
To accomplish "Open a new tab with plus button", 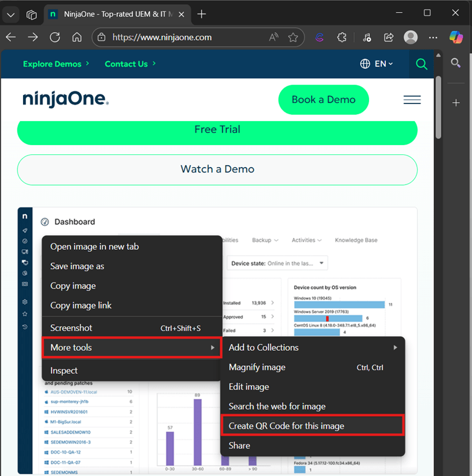I will (x=202, y=14).
